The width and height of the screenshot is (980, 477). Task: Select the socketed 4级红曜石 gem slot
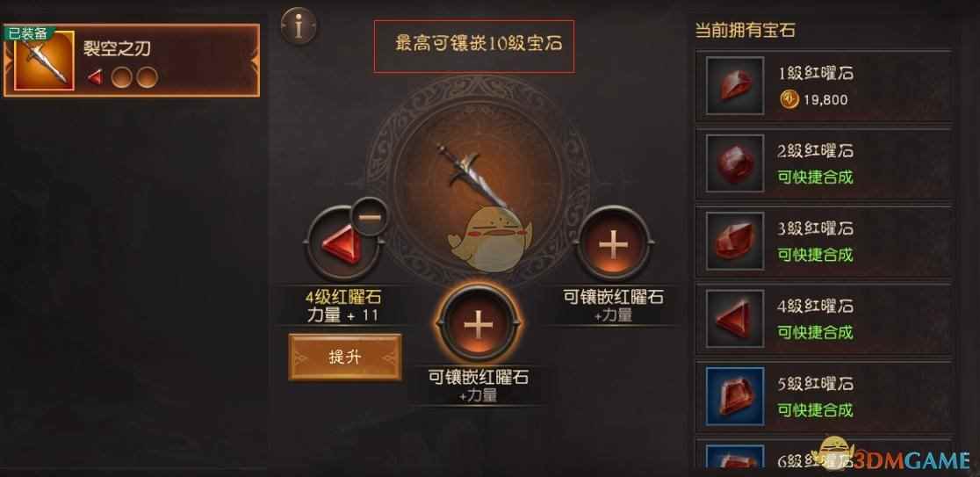pyautogui.click(x=342, y=244)
